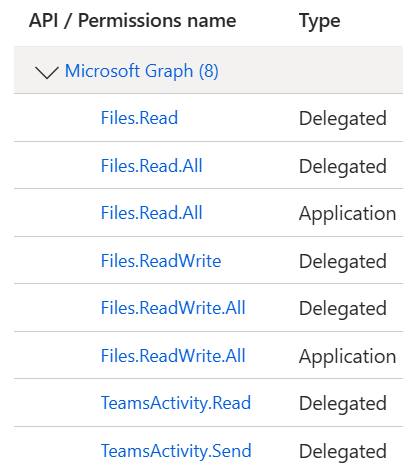Select the Delegated type cell for TeamsActivity.Read
Image resolution: width=403 pixels, height=472 pixels.
[x=343, y=404]
